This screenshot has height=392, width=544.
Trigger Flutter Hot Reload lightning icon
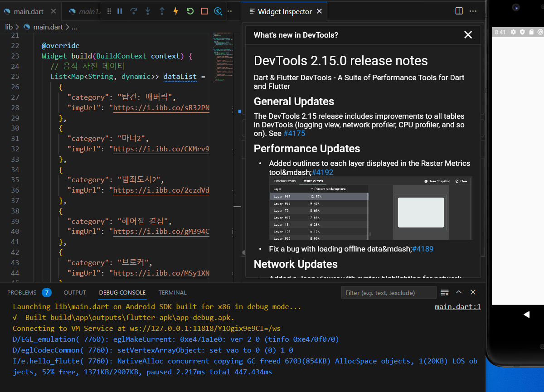point(176,11)
